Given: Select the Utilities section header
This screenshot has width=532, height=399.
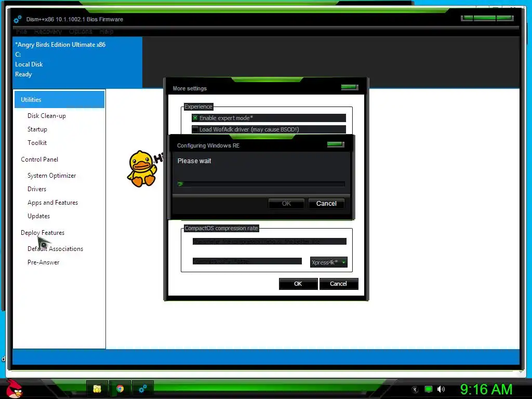Looking at the screenshot, I should (59, 99).
